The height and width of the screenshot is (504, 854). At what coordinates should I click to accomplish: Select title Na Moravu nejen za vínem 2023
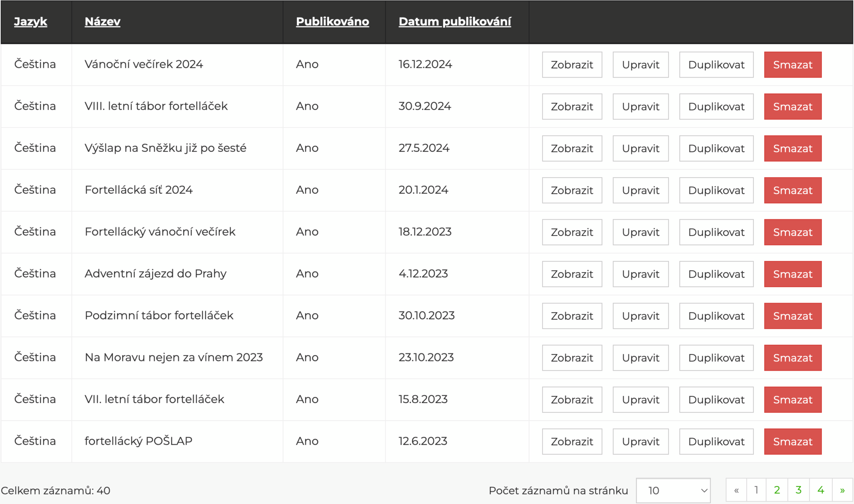point(173,357)
